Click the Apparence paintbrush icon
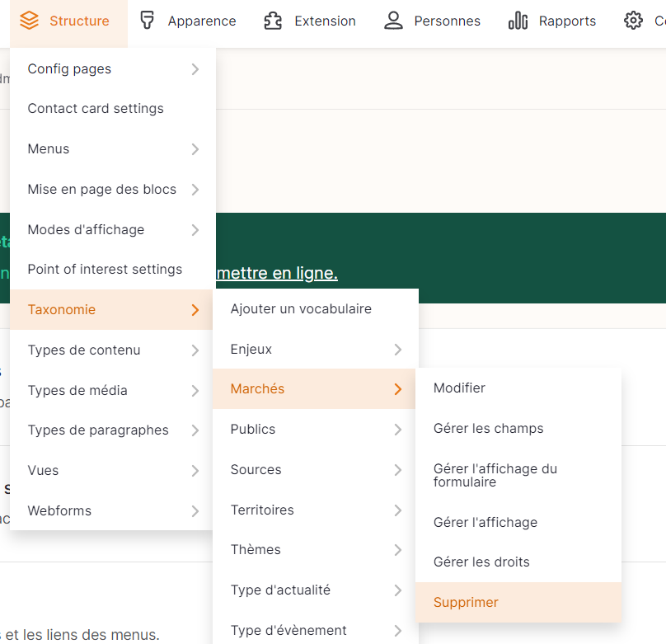666x644 pixels. tap(148, 21)
